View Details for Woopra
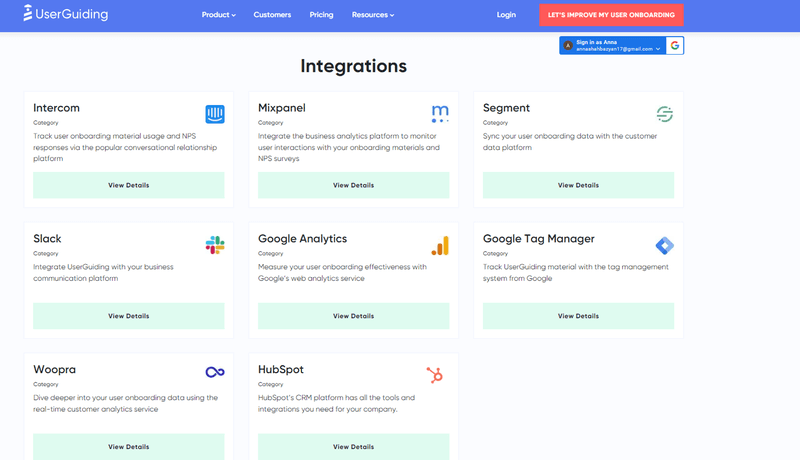This screenshot has width=800, height=460. [129, 447]
